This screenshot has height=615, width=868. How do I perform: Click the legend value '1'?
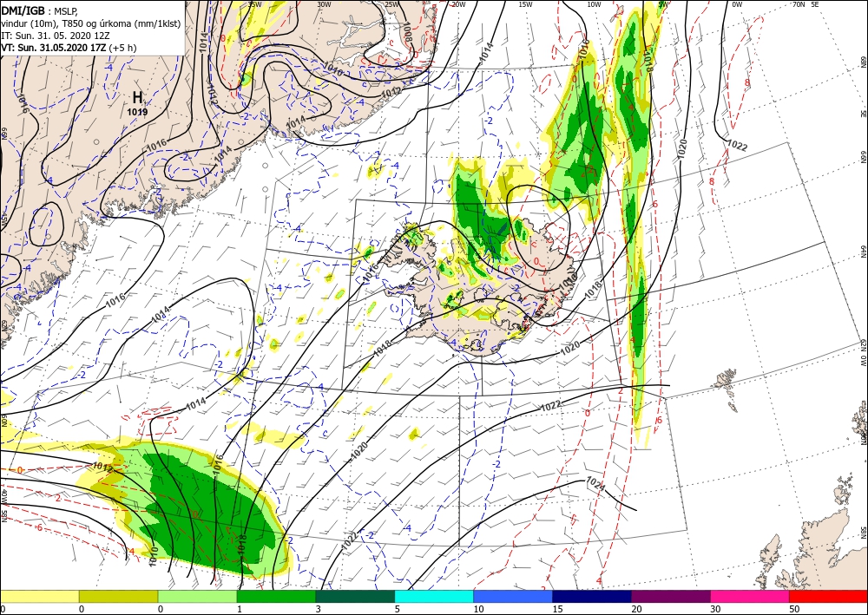(240, 609)
